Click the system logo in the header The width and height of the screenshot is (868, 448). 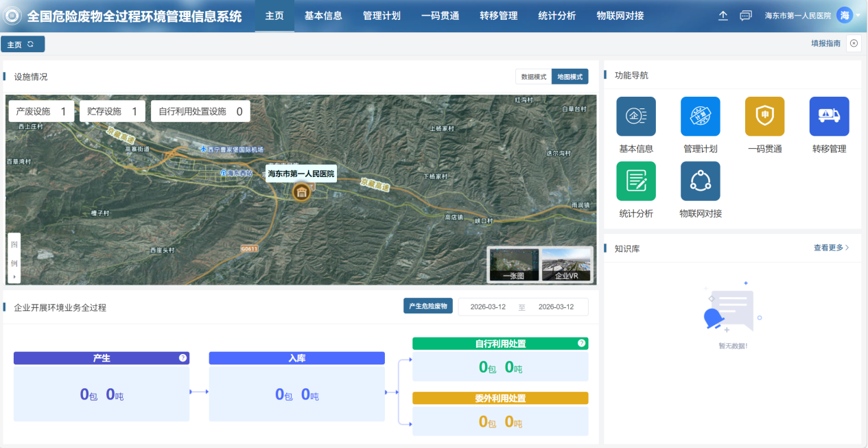click(x=12, y=16)
